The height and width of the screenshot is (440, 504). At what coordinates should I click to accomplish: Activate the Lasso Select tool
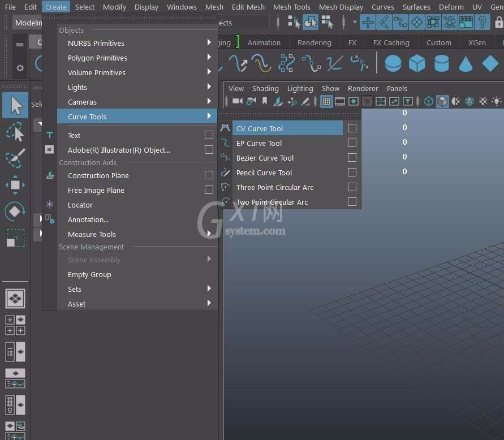[15, 132]
